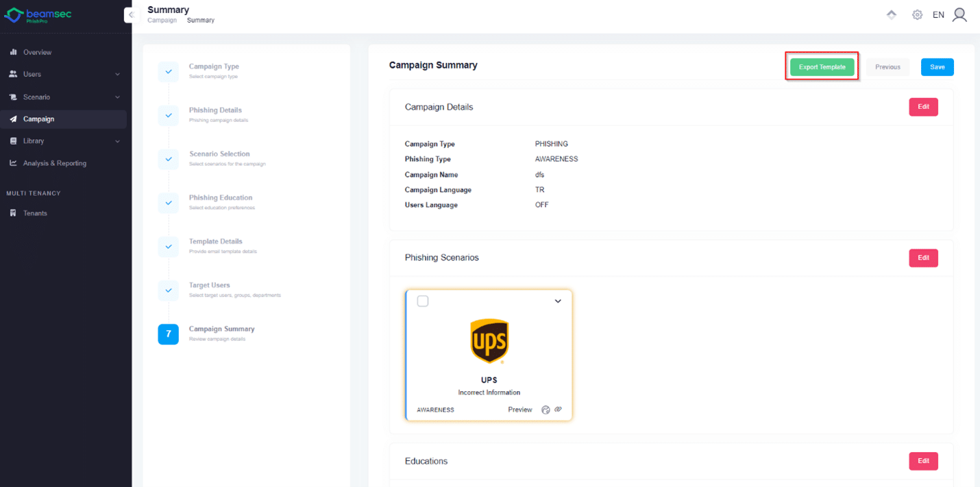Screen dimensions: 980x487
Task: Go to the Target Users step
Action: pos(210,285)
